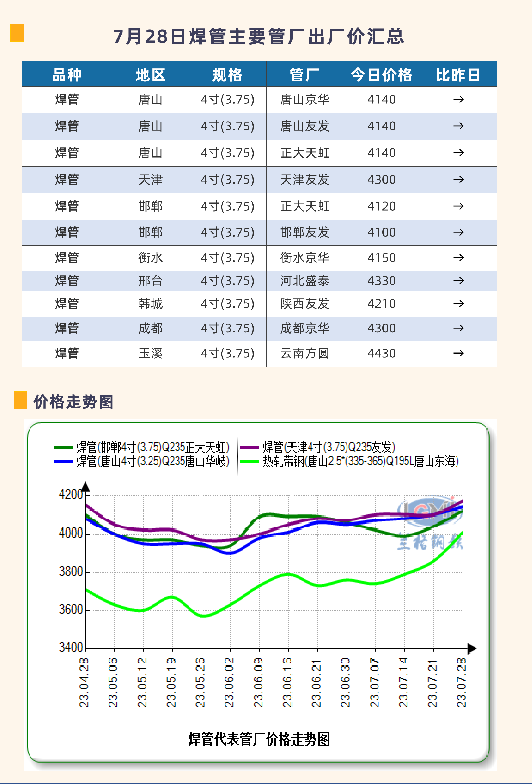
Task: Click the 品种 column header
Action: point(67,75)
